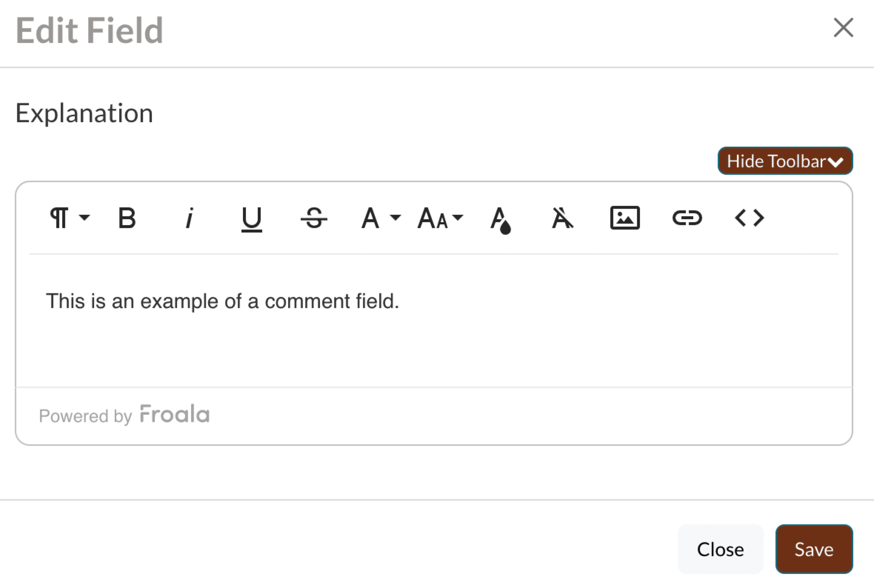Screen dimensions: 874x588
Task: Switch to HTML code view
Action: coord(749,218)
